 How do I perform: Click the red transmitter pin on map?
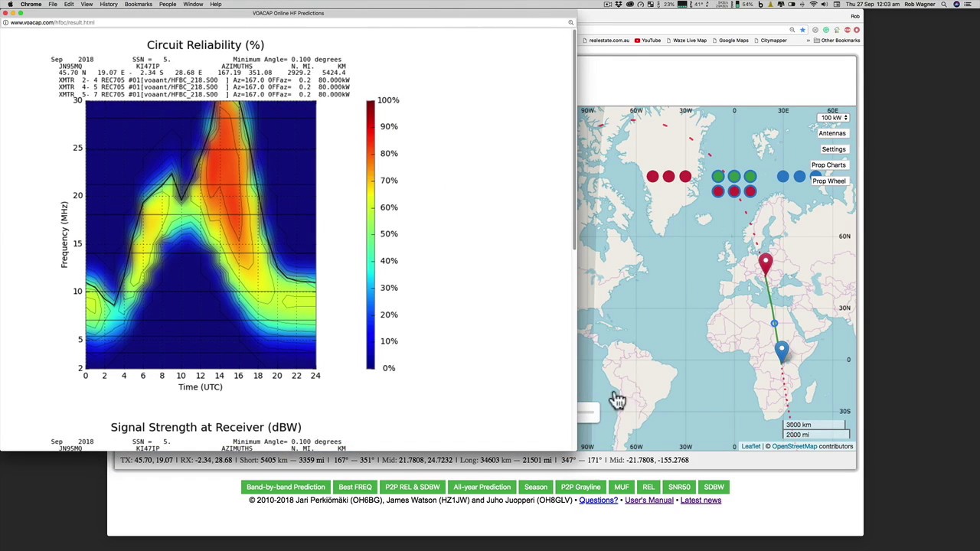(766, 263)
